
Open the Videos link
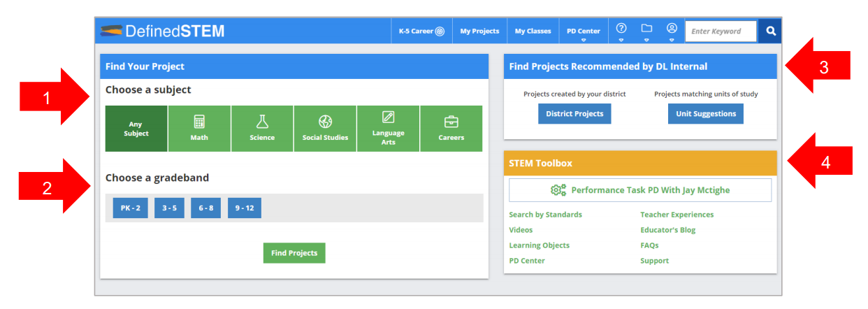[521, 230]
